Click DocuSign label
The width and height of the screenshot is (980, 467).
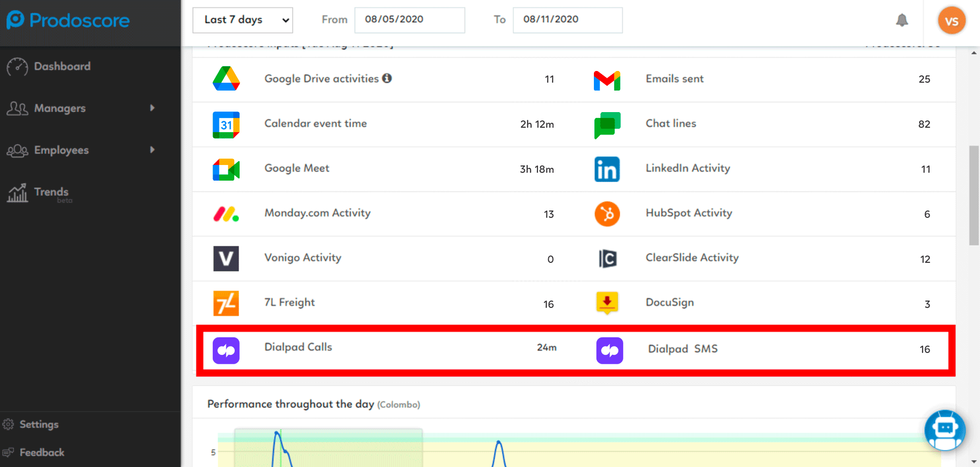(x=670, y=302)
